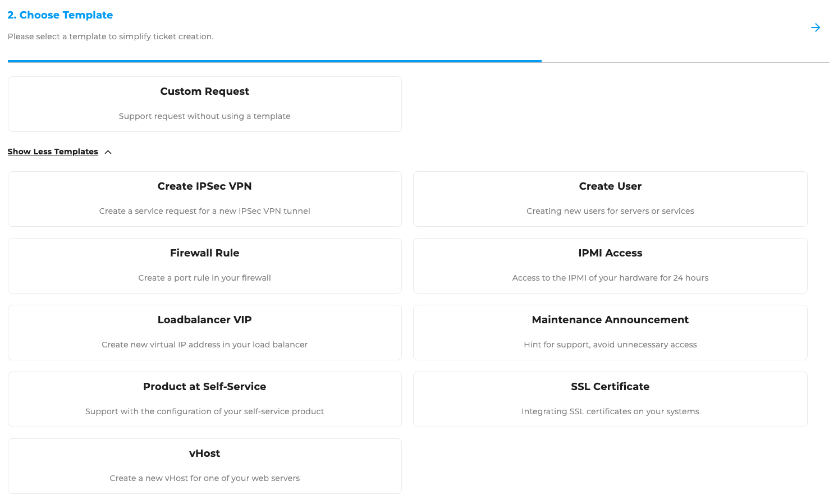Select the SSL Certificate template
Viewport: 838px width, 504px height.
pyautogui.click(x=610, y=399)
